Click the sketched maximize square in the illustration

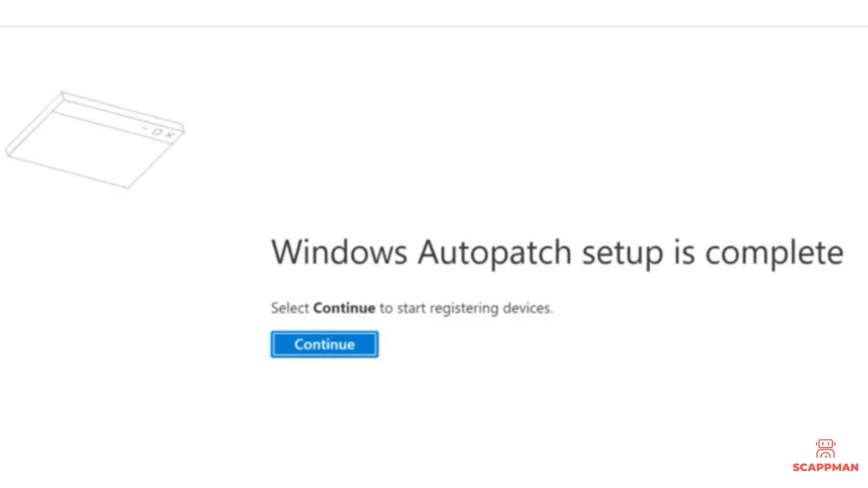158,131
